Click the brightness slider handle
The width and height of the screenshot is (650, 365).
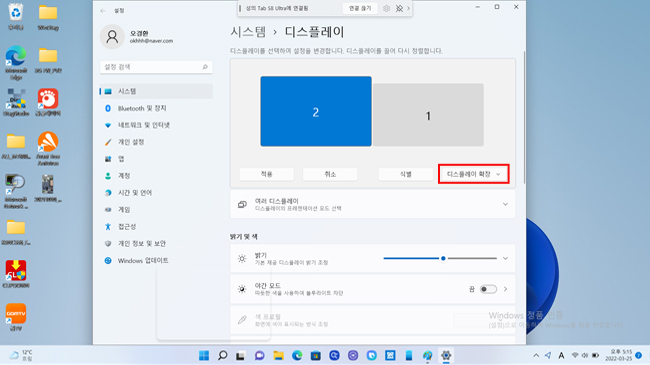click(443, 258)
